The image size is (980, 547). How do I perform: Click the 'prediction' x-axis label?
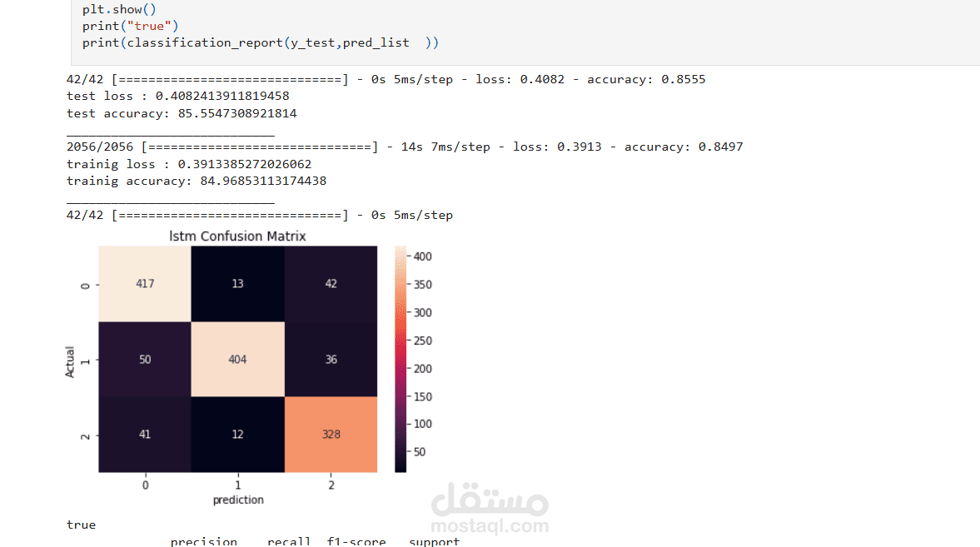(x=238, y=500)
